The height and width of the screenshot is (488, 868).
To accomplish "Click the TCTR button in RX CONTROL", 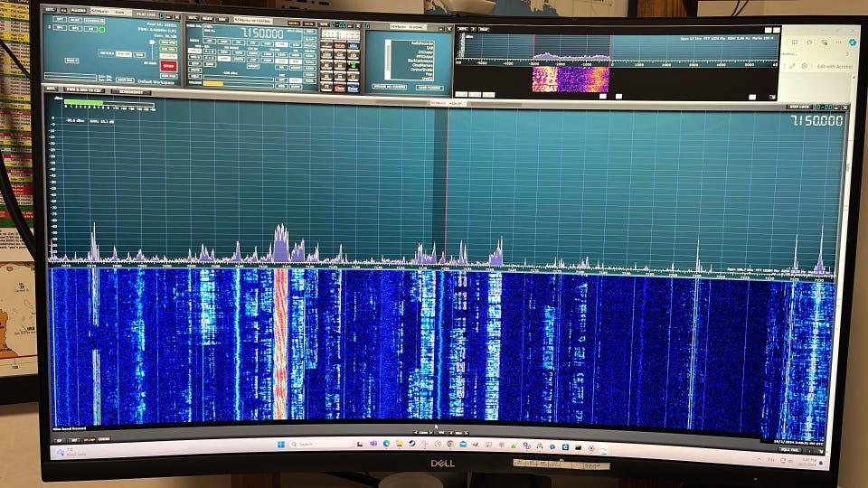I will tap(324, 24).
